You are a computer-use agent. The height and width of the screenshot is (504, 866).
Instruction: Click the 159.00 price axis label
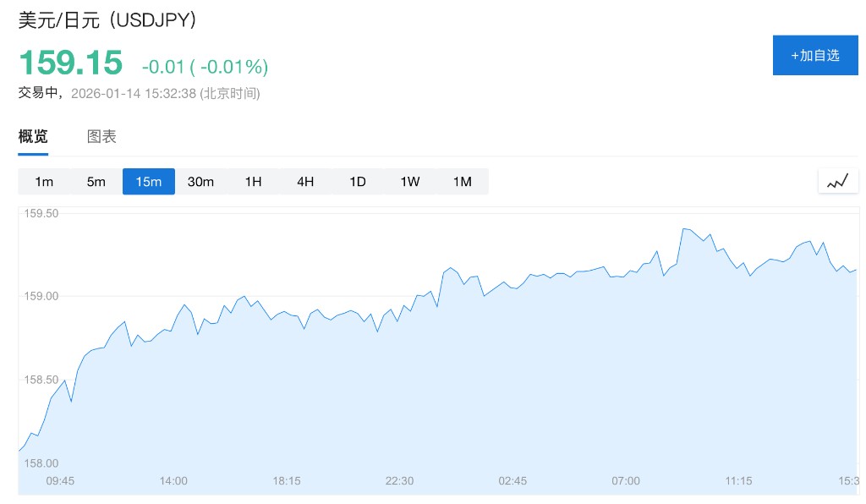[x=41, y=297]
